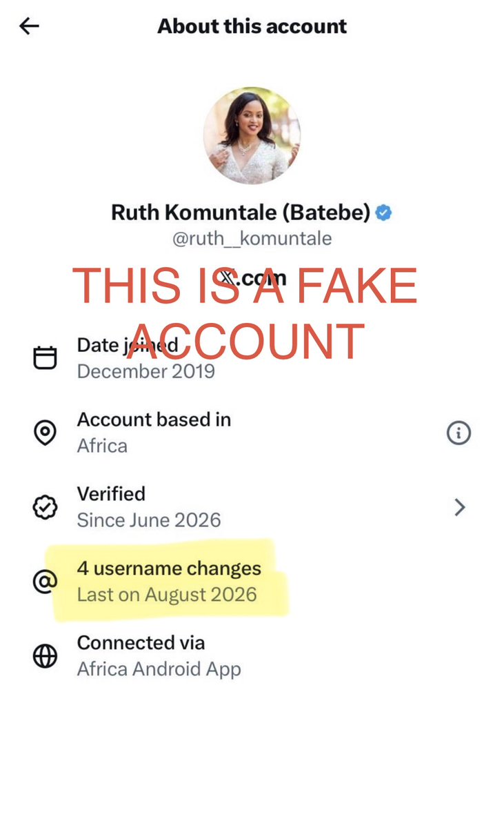Open the 4 username changes row
Image resolution: width=504 pixels, height=828 pixels.
click(252, 582)
